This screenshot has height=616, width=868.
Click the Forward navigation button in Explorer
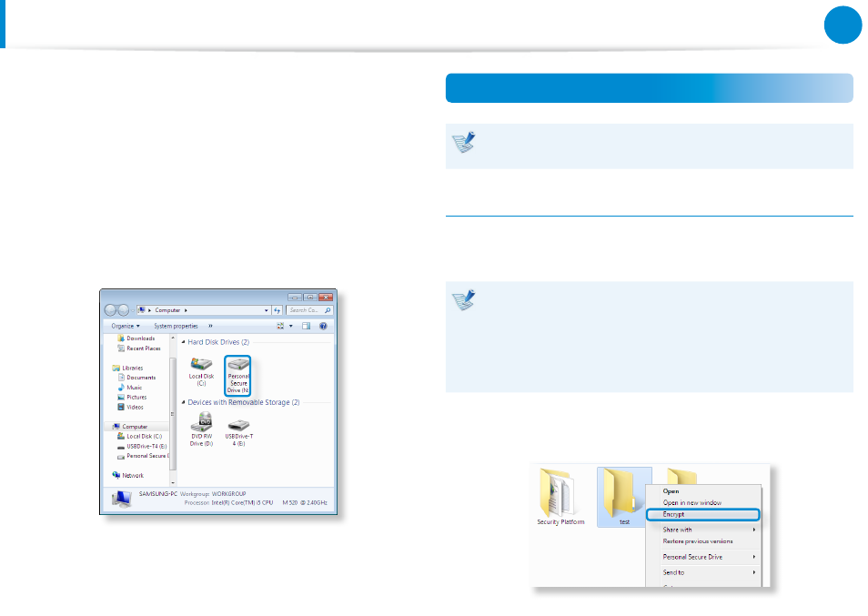pos(124,310)
